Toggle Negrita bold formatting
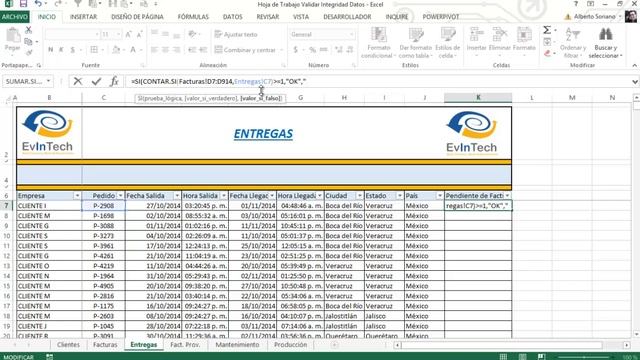This screenshot has height=360, width=640. pos(51,50)
